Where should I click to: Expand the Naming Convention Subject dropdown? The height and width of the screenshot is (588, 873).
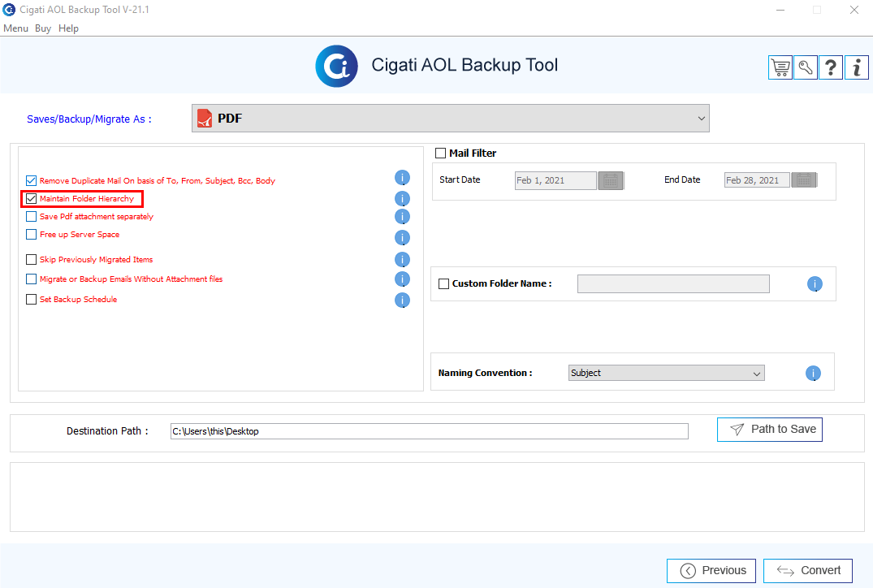tap(667, 373)
